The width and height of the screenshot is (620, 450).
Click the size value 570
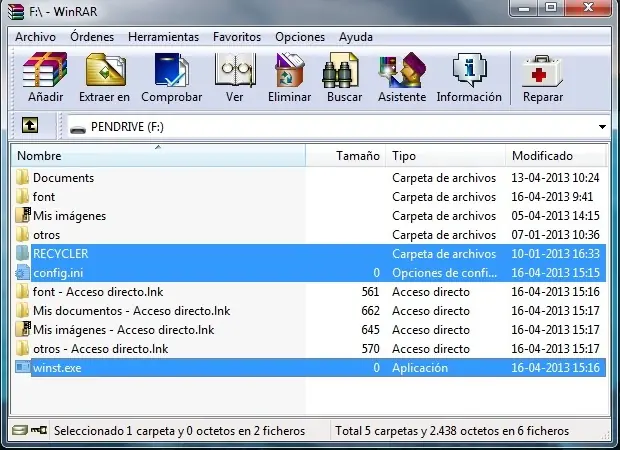coord(370,348)
